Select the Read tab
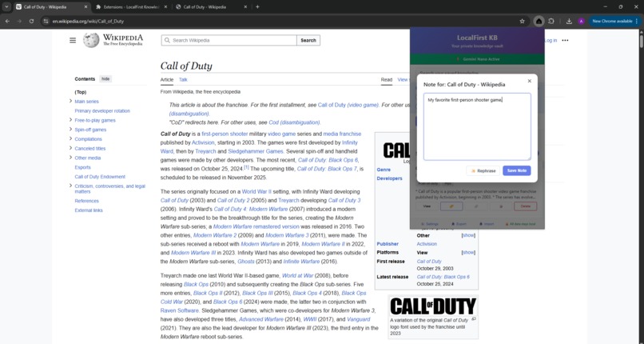This screenshot has width=644, height=344. click(387, 80)
